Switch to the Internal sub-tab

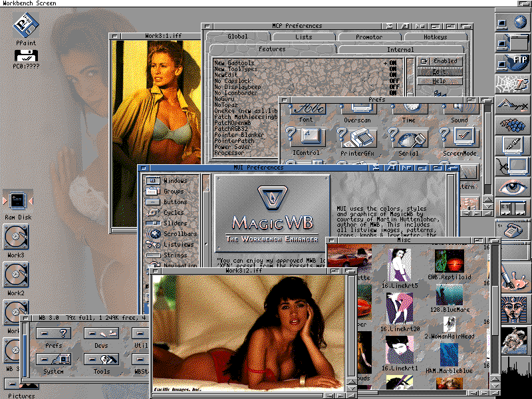pyautogui.click(x=400, y=49)
